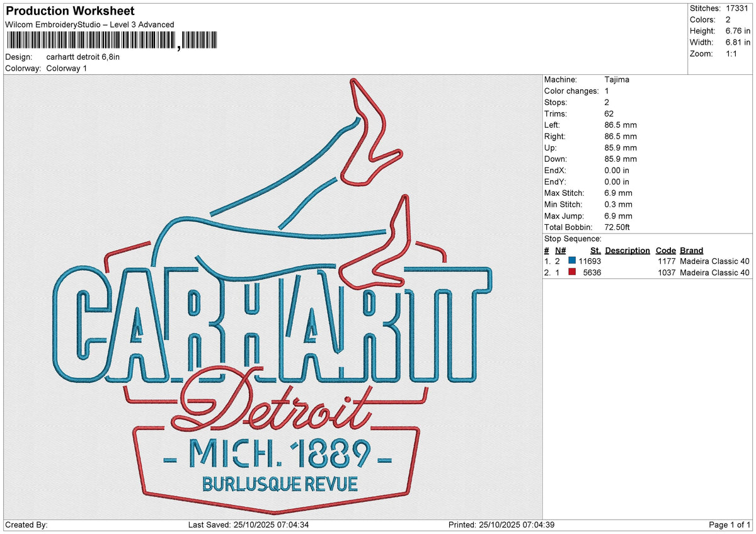Click the 'Description' column header

tap(627, 250)
